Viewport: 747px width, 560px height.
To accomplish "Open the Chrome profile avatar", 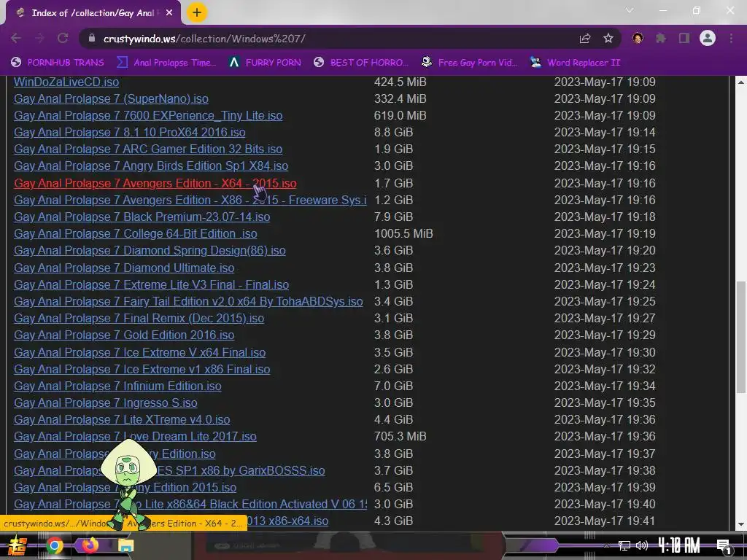I will [708, 38].
